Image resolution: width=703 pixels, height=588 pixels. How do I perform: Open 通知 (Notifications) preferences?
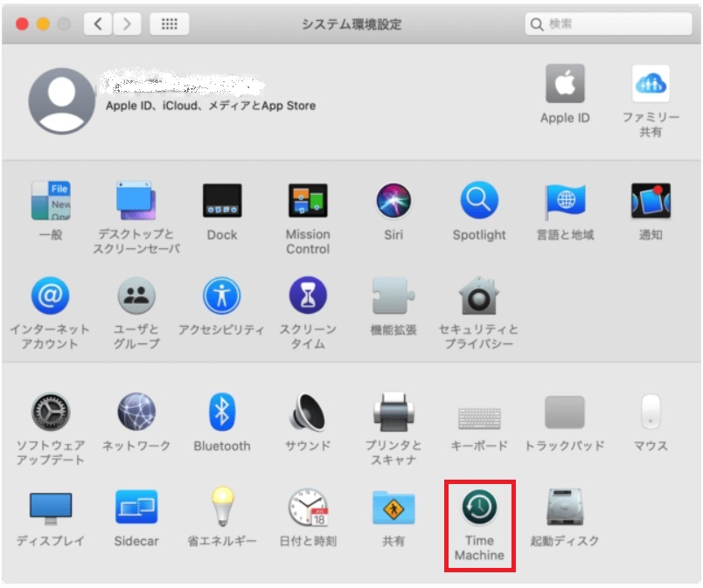(651, 201)
